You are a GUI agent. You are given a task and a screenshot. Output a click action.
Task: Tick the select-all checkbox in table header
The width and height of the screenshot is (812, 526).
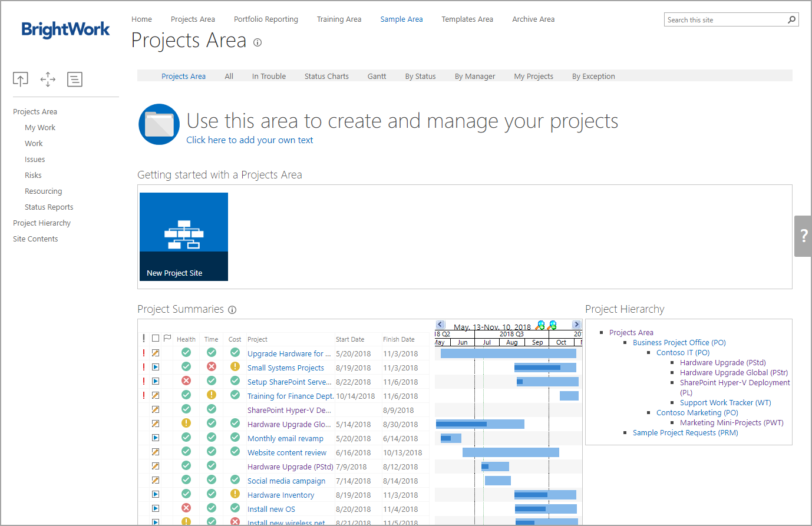click(x=156, y=338)
